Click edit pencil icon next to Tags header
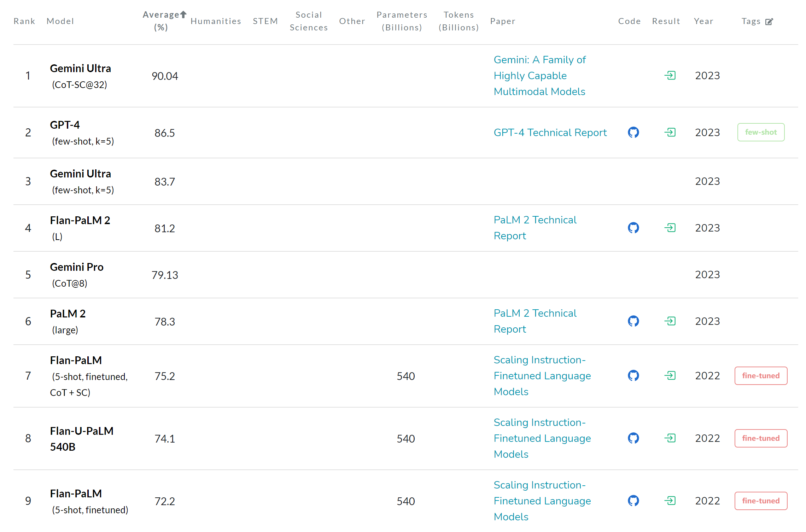Image resolution: width=806 pixels, height=532 pixels. (769, 22)
